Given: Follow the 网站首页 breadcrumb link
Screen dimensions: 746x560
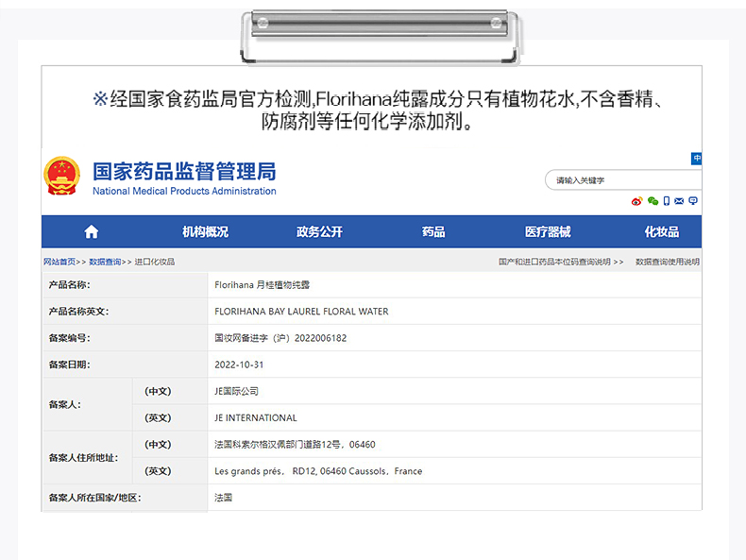Looking at the screenshot, I should (59, 262).
